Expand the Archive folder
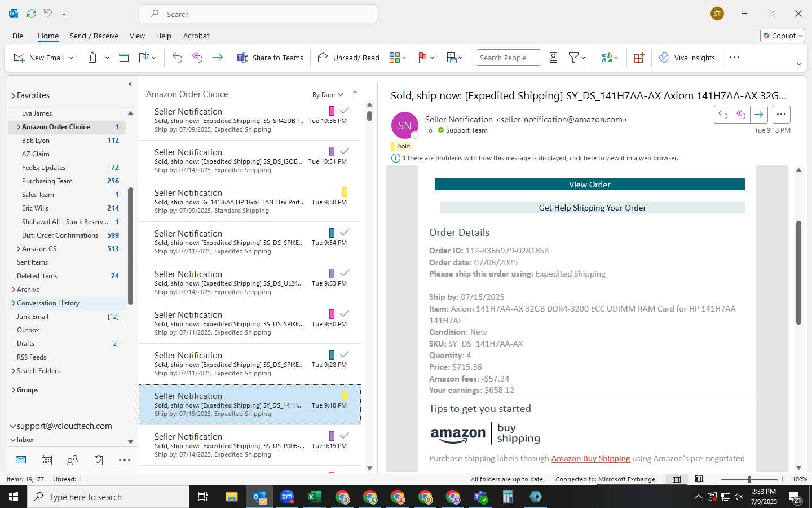The height and width of the screenshot is (508, 812). (13, 290)
